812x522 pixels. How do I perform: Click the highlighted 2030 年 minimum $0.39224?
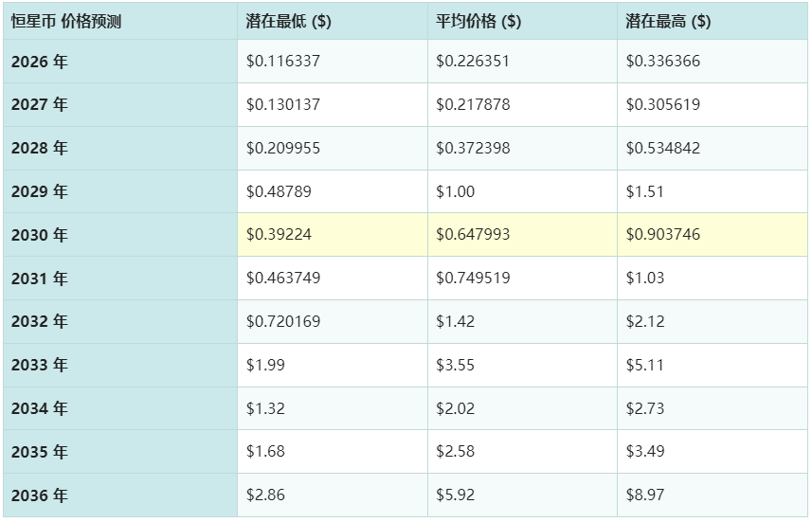tap(279, 235)
